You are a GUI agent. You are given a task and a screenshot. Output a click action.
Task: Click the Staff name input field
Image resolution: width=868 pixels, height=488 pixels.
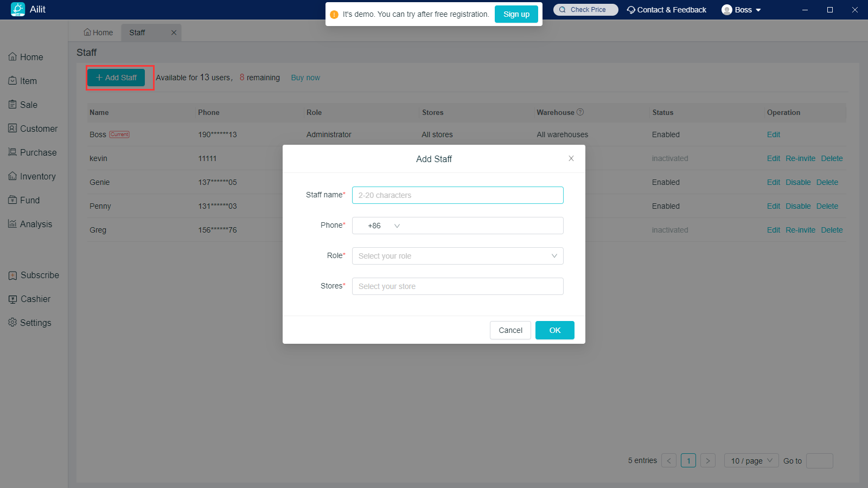[x=457, y=195]
